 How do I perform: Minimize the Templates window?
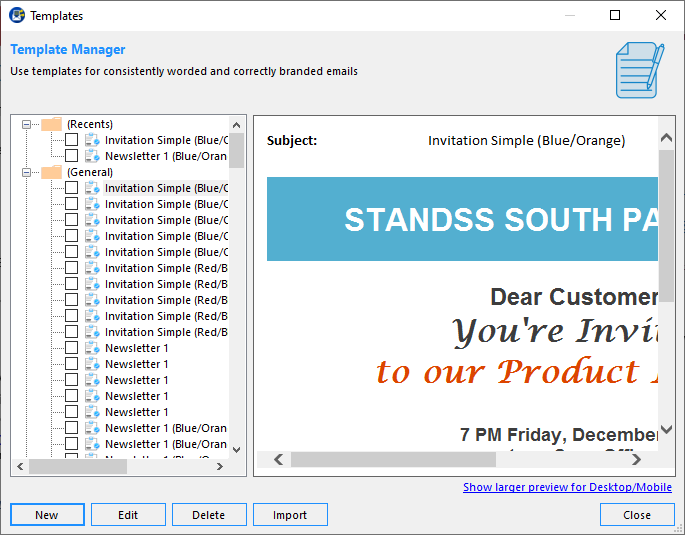click(570, 15)
